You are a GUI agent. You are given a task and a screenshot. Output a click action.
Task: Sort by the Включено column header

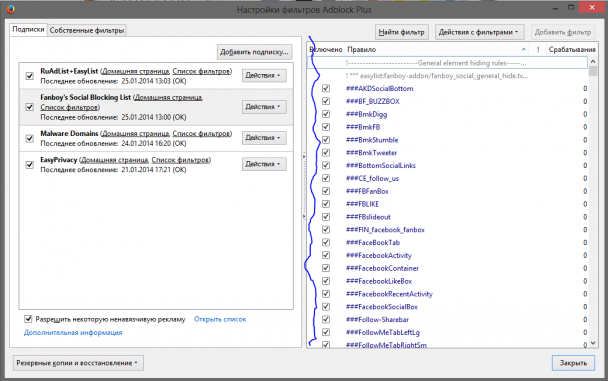(326, 49)
